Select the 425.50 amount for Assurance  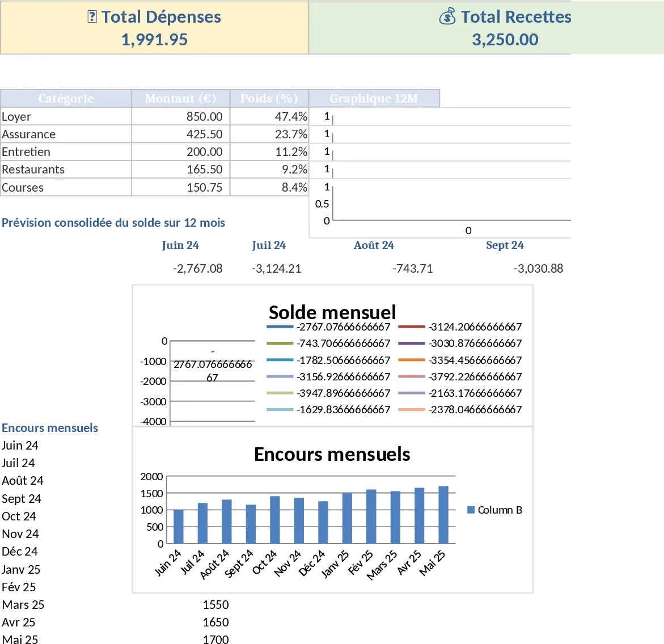pyautogui.click(x=210, y=134)
